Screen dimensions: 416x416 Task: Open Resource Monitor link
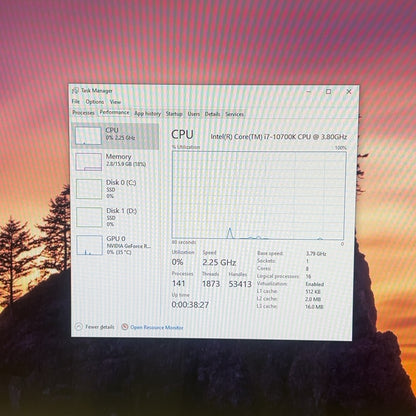[157, 327]
